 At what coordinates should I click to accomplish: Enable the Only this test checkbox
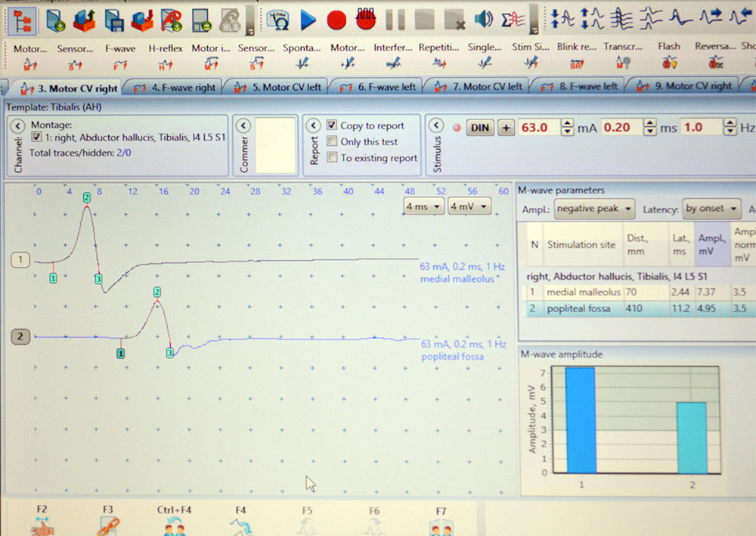tap(332, 141)
